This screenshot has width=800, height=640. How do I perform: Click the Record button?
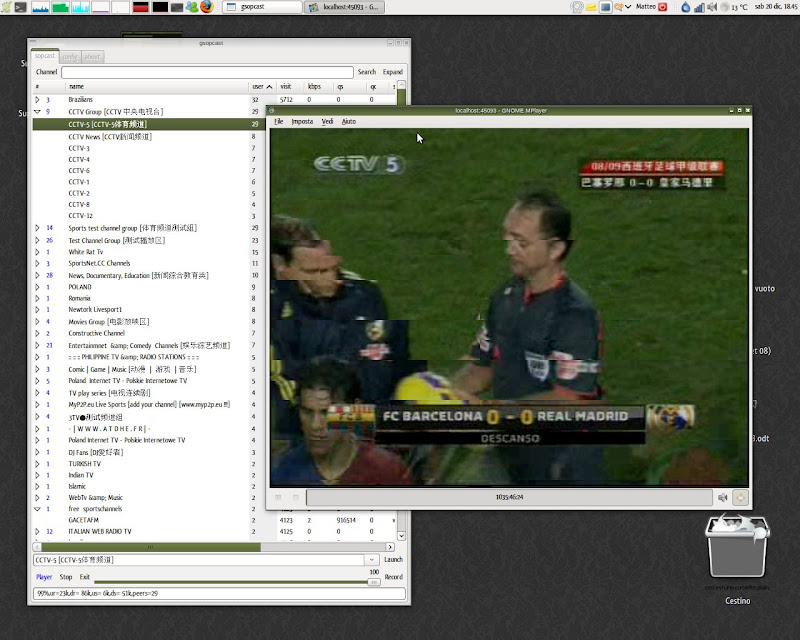393,577
